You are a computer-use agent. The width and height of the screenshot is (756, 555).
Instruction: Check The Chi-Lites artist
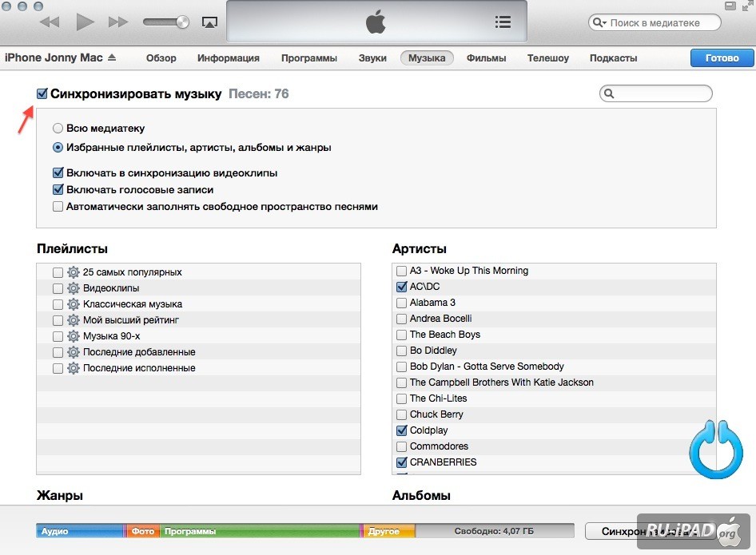[401, 399]
